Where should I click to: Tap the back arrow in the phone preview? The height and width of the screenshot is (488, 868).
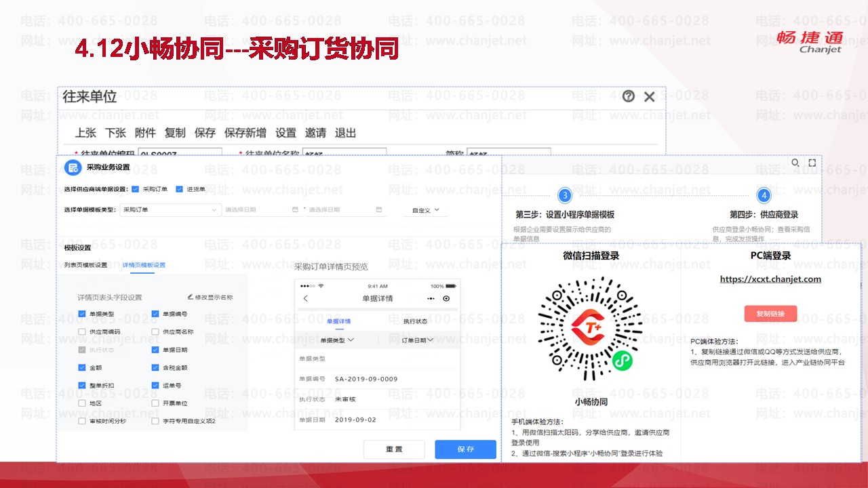coord(305,298)
